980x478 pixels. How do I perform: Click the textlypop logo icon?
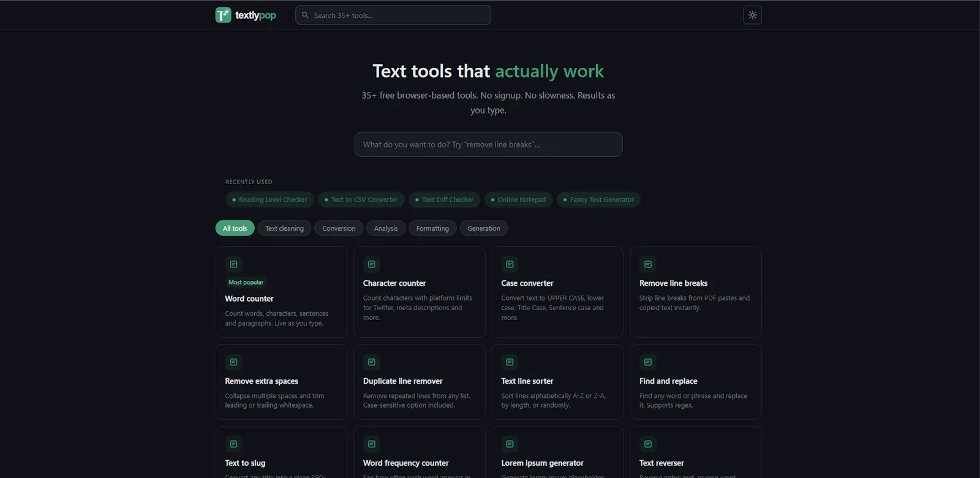pyautogui.click(x=223, y=15)
